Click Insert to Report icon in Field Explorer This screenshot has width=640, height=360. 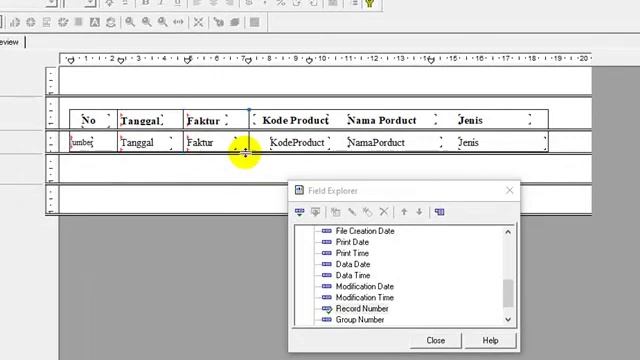[x=300, y=212]
